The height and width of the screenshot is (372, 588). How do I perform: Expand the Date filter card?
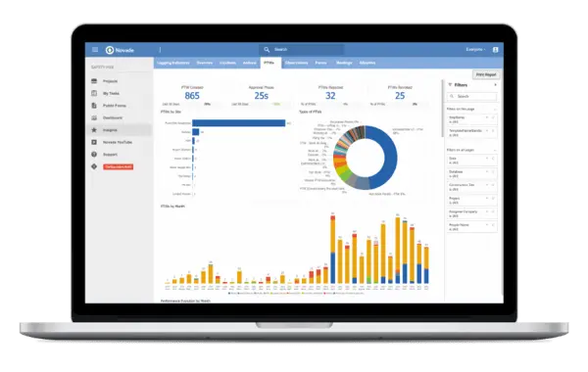tap(487, 159)
